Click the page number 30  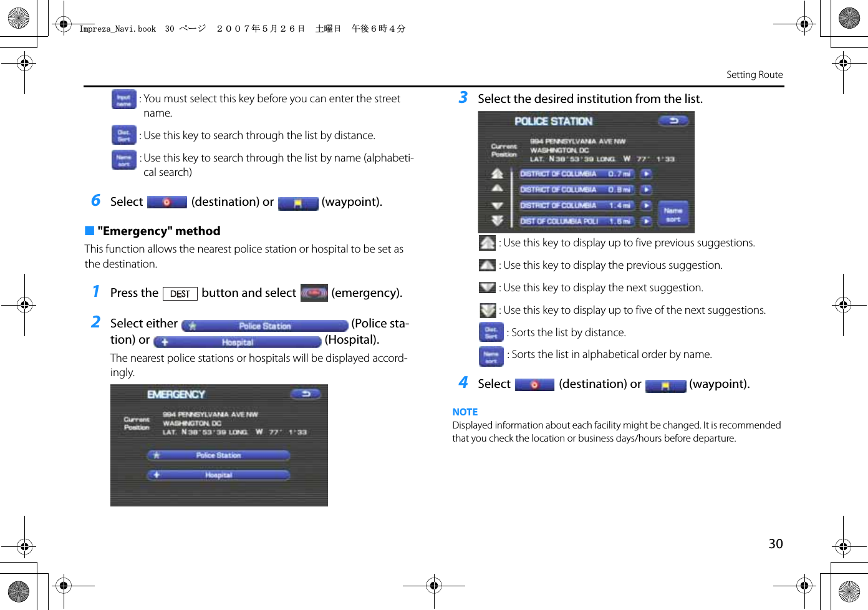pyautogui.click(x=776, y=544)
